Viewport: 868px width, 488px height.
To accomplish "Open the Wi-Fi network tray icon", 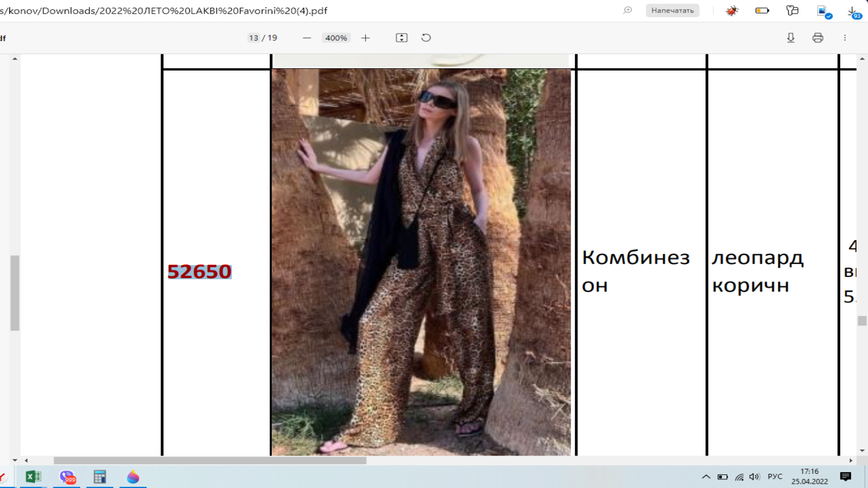I will coord(739,477).
